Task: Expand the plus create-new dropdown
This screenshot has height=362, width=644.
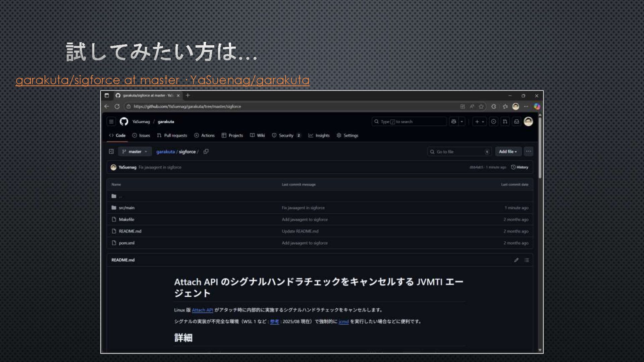Action: 479,122
